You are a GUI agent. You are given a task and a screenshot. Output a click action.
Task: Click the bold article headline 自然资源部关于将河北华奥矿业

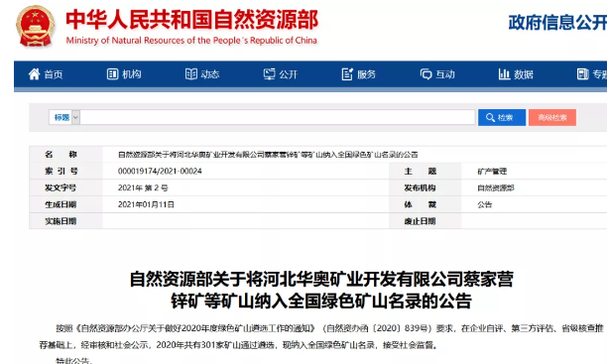[321, 279]
